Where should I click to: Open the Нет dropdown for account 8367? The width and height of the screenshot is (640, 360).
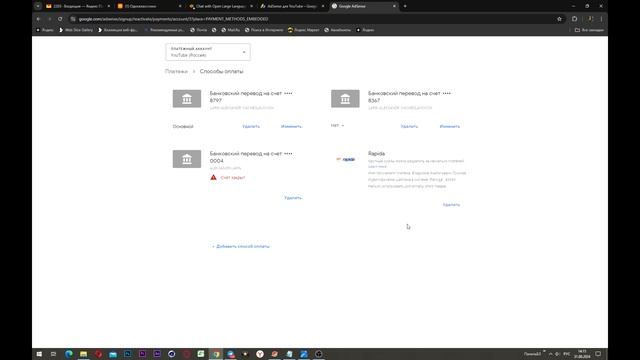[x=337, y=125]
